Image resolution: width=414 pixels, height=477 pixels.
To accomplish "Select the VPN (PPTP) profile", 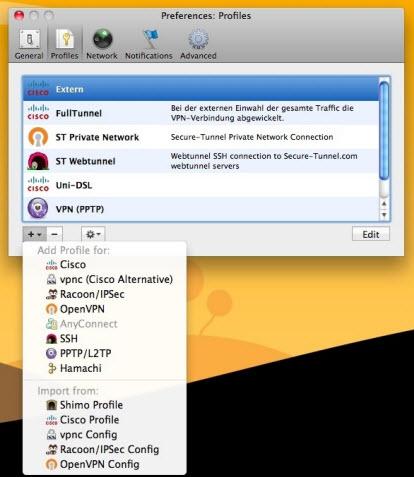I will click(x=201, y=209).
